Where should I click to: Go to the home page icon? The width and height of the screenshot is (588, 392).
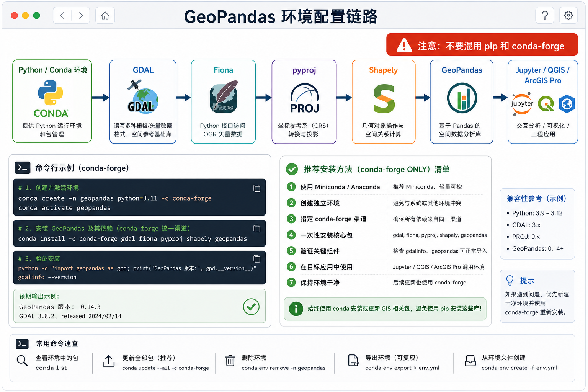(105, 16)
